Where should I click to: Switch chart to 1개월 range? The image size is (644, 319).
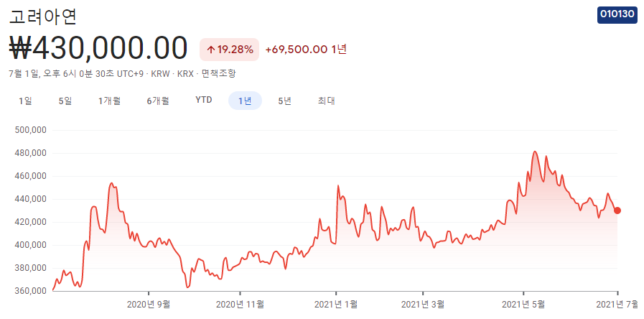(x=109, y=101)
